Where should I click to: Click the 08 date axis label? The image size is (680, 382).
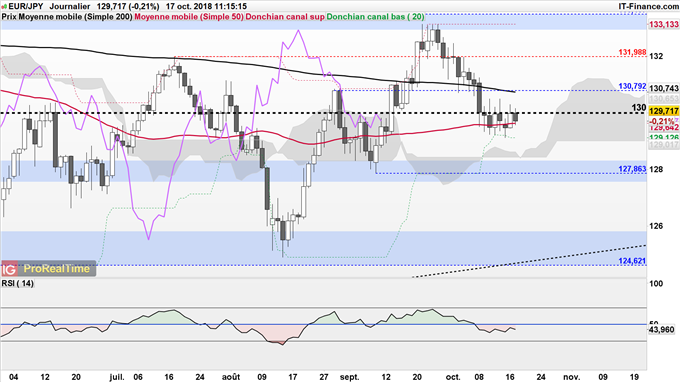click(x=479, y=377)
